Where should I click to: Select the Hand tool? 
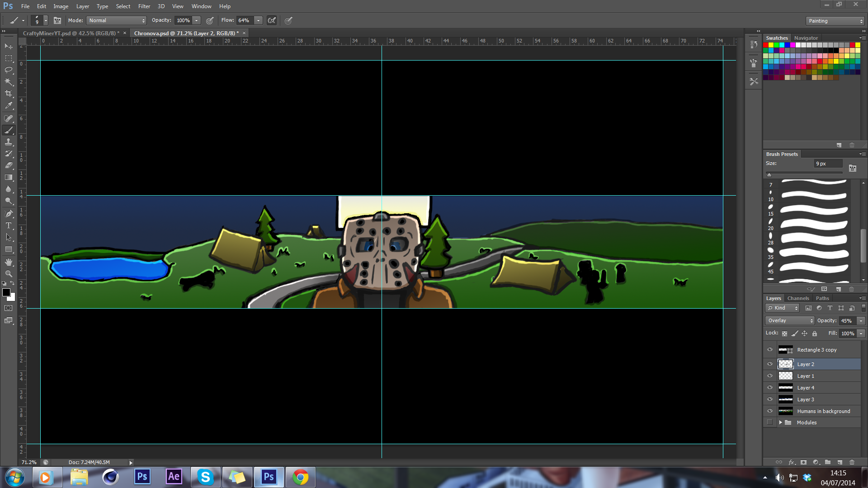tap(9, 262)
